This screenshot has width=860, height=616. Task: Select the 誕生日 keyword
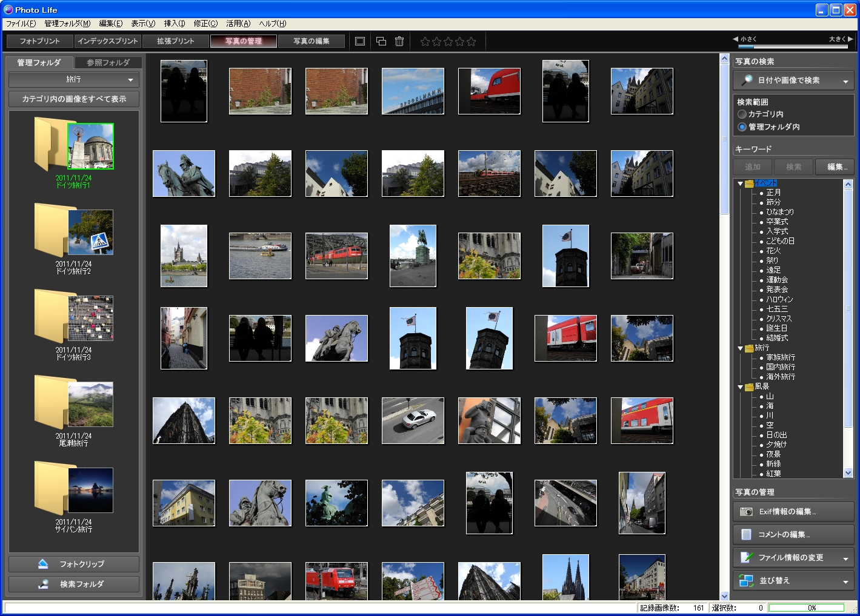point(777,328)
